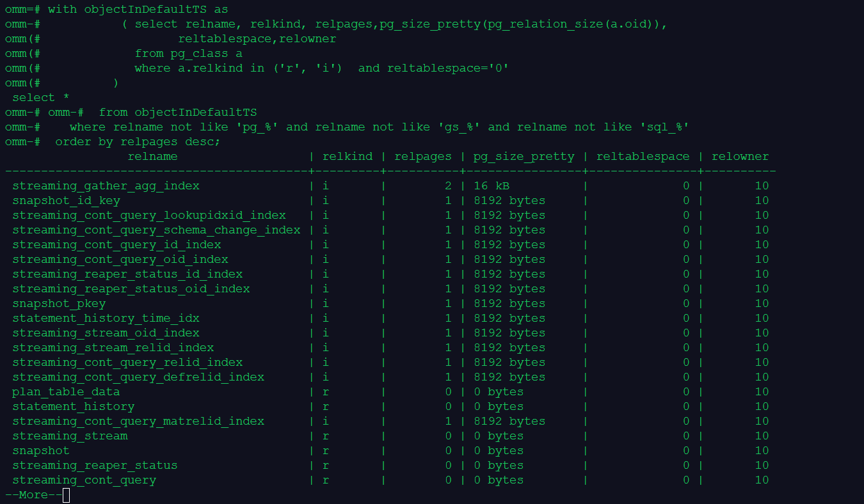Click the 'streaming_stream' table name
Viewport: 864px width, 504px height.
[70, 436]
